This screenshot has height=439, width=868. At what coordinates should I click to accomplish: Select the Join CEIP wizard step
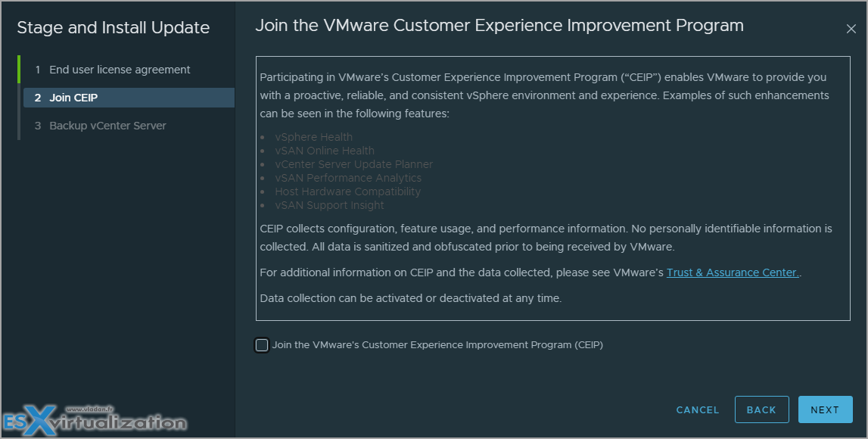point(129,98)
